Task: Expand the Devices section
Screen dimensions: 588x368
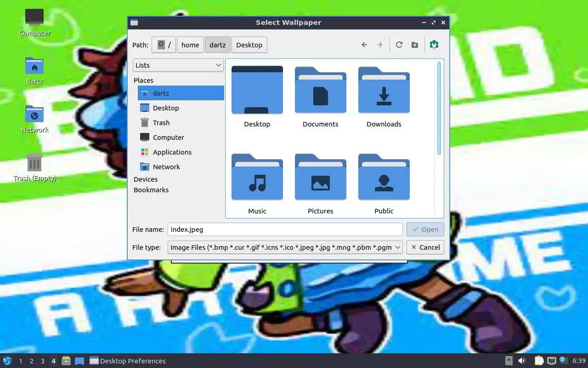Action: (x=146, y=179)
